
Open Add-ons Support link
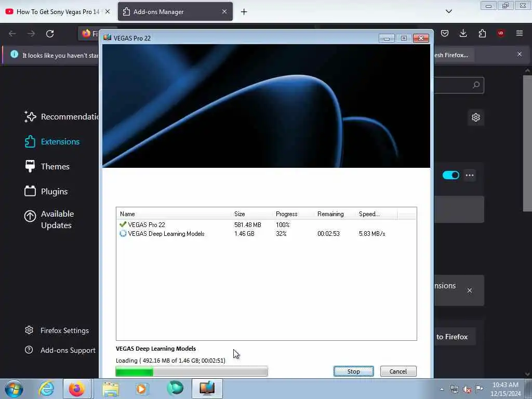60,350
